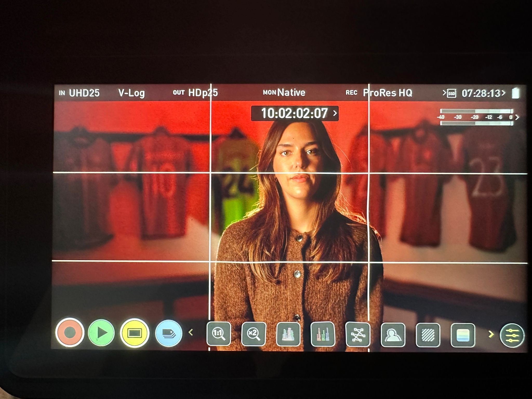Enable 1:1 zoom magnifier
The height and width of the screenshot is (399, 532).
219,334
